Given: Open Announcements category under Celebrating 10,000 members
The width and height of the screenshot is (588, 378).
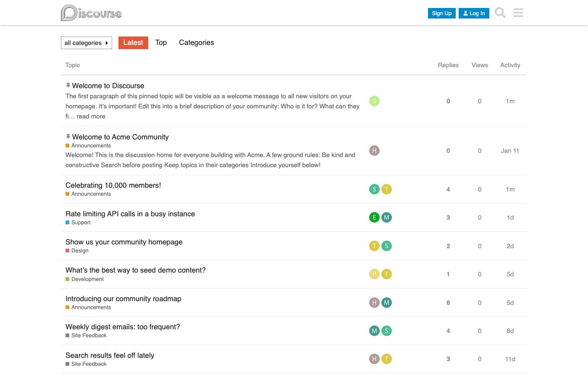Looking at the screenshot, I should click(x=88, y=194).
